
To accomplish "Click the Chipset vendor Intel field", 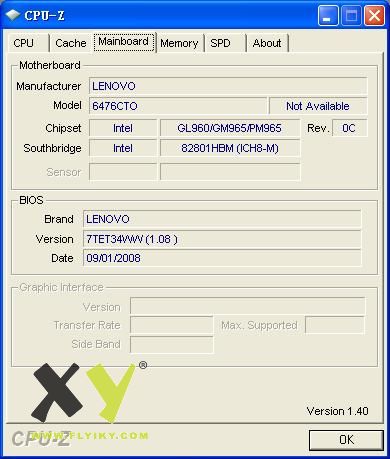I will click(123, 128).
